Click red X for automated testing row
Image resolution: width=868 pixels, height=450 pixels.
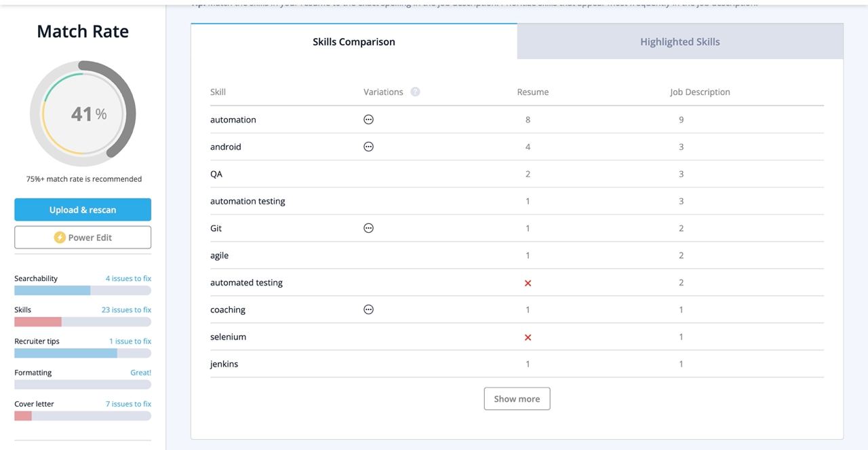point(528,283)
